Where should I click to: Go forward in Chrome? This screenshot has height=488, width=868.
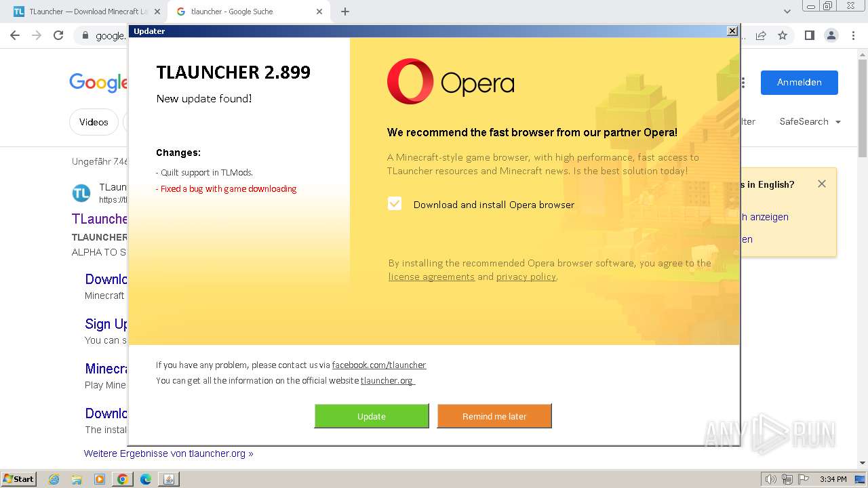[37, 35]
